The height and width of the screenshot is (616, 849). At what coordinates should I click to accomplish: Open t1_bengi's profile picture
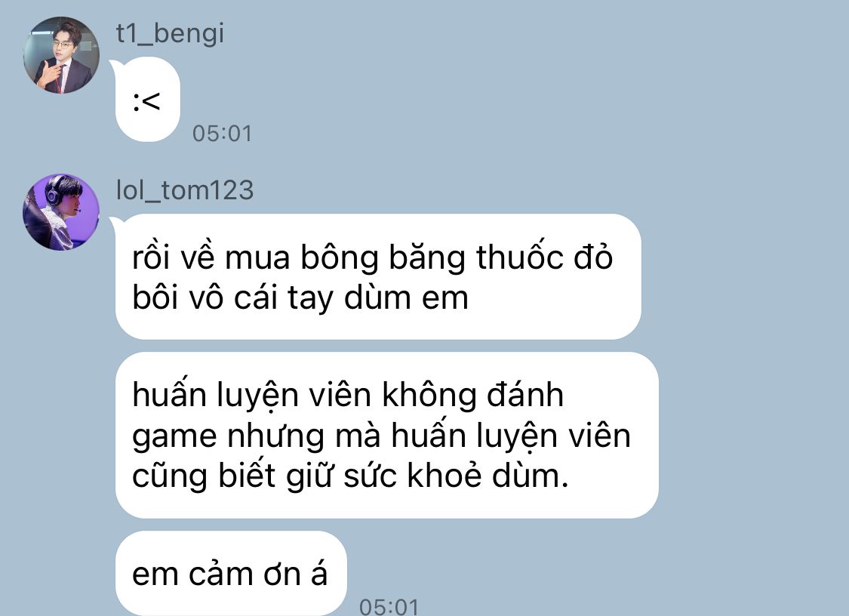61,54
